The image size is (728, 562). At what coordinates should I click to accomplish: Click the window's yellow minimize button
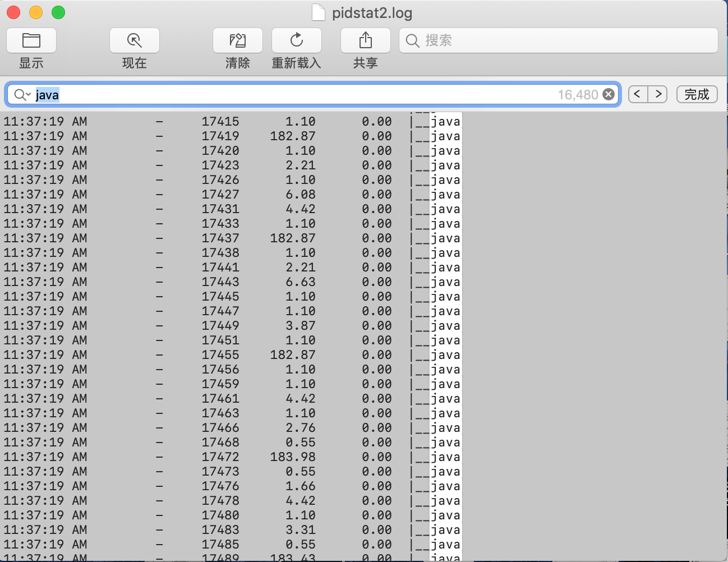pos(36,12)
